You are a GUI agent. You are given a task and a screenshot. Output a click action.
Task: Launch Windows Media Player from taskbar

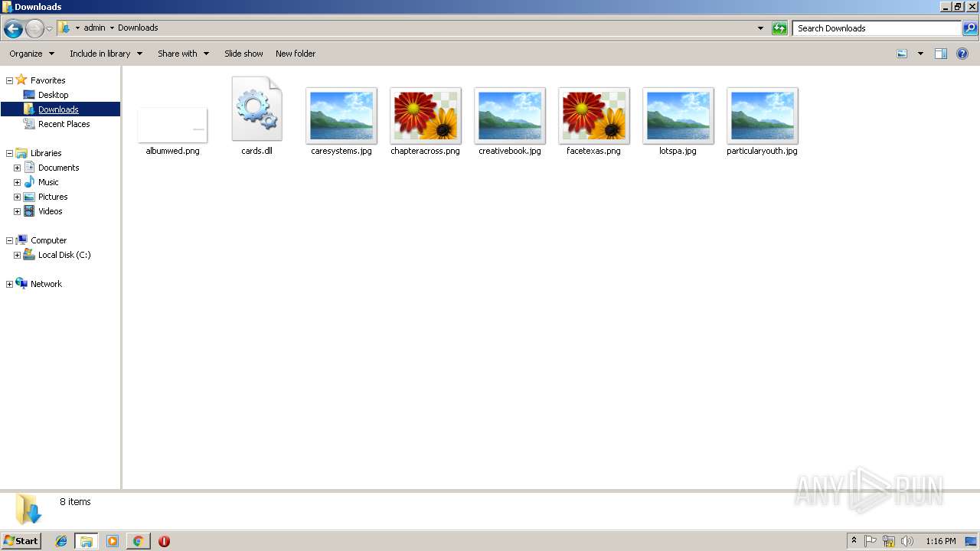coord(113,541)
